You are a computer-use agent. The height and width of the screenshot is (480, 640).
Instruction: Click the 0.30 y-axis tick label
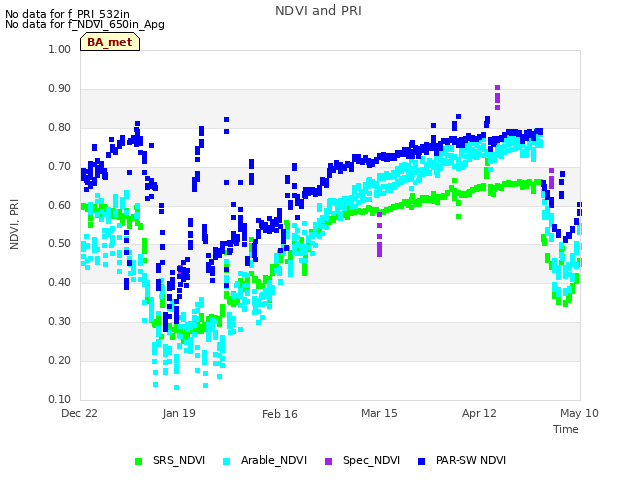coord(60,321)
